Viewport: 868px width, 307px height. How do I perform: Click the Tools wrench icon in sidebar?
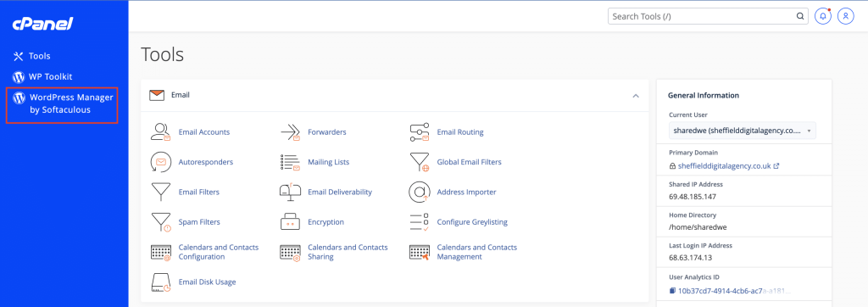click(19, 56)
